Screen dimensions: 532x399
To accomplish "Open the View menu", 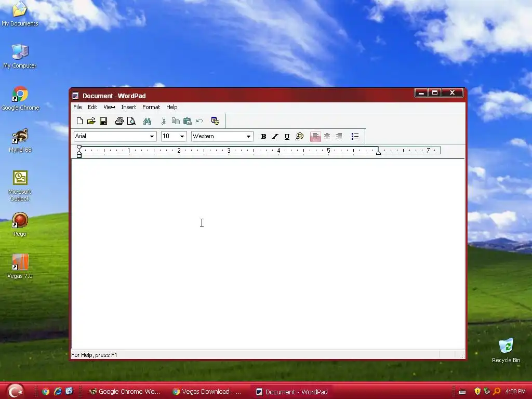I will click(109, 107).
